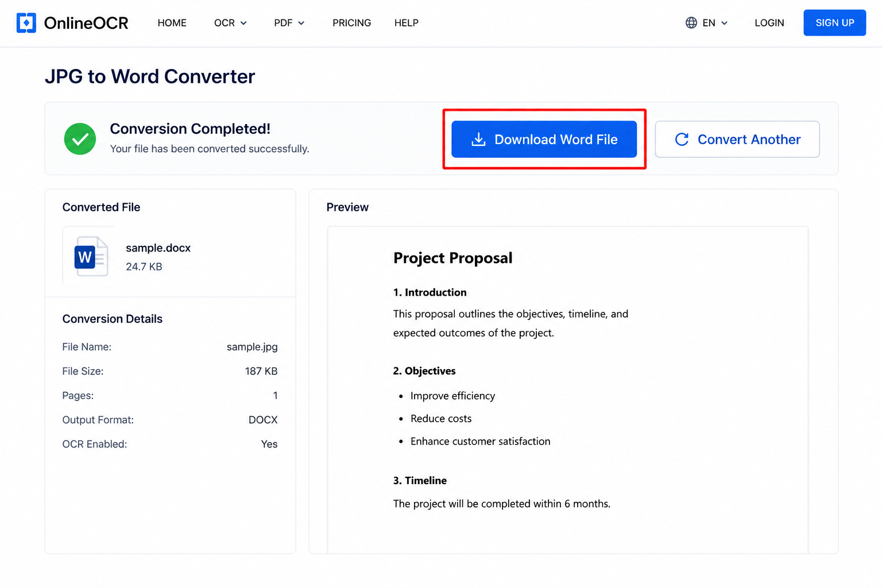Click the Project Proposal preview document

(x=568, y=390)
